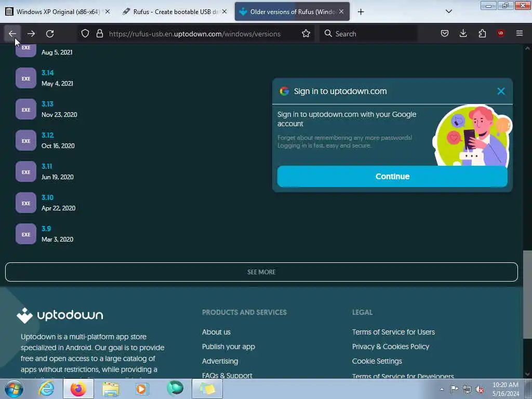Switch to Rufus Create bootable USB tab
532x399 pixels.
tap(174, 12)
